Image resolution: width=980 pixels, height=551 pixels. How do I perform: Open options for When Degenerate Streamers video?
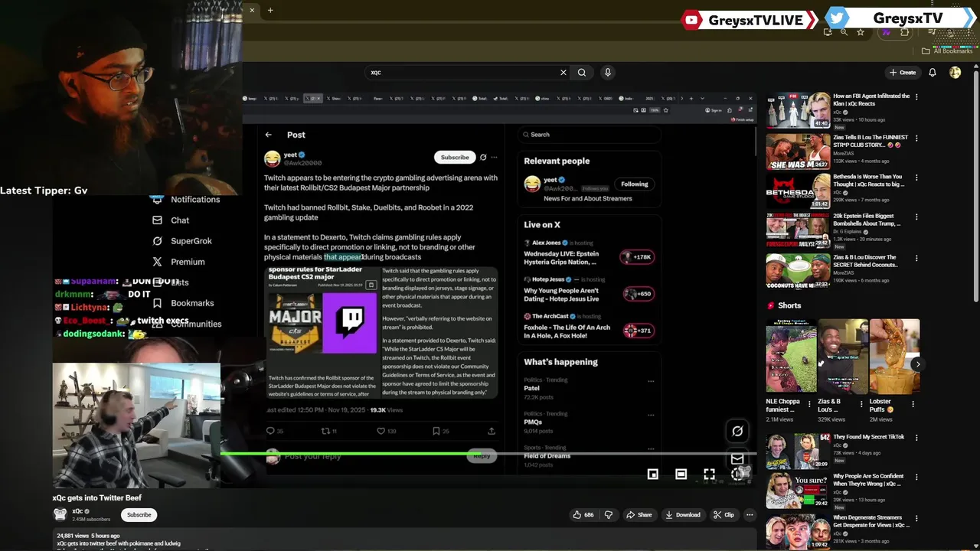coord(916,519)
